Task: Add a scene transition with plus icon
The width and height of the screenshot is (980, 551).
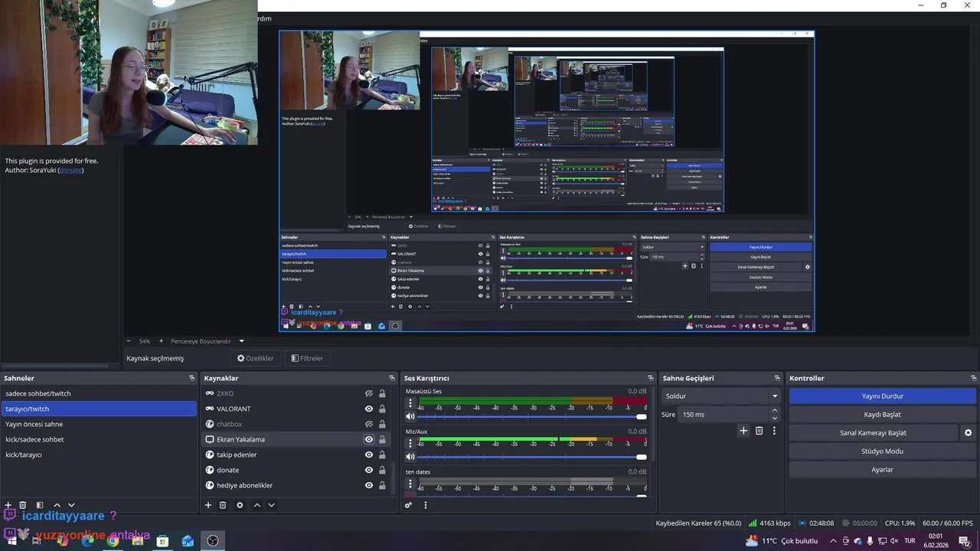Action: click(x=743, y=431)
